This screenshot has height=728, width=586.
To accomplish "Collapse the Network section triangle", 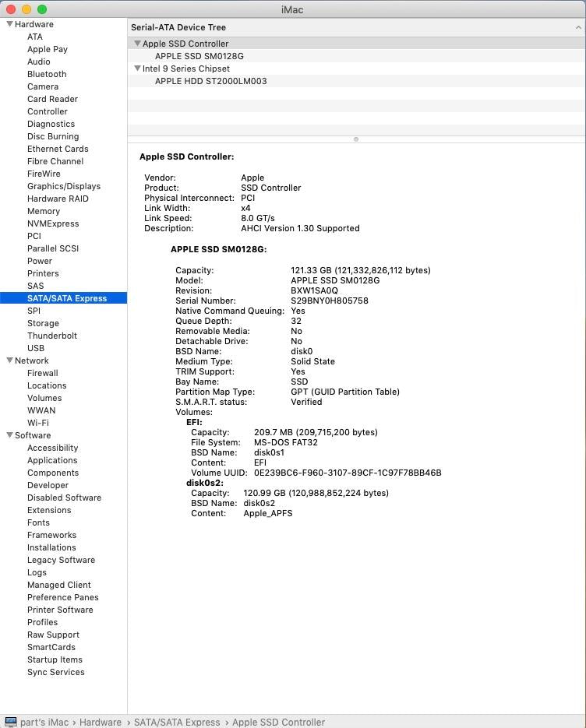I will tap(9, 360).
